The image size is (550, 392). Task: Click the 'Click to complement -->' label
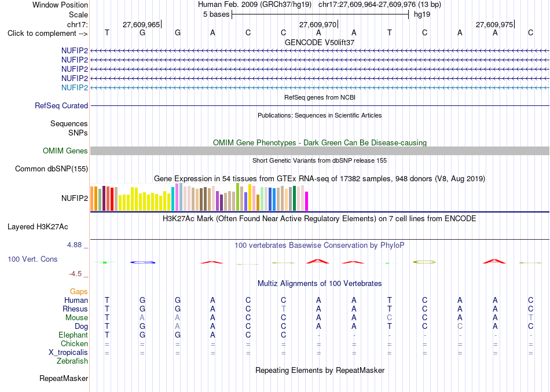click(x=47, y=34)
